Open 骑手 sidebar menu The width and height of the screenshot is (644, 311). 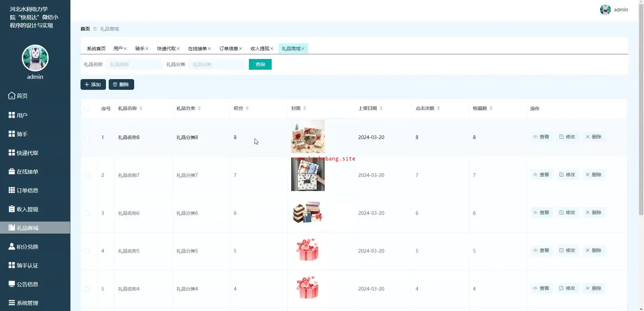click(x=35, y=134)
